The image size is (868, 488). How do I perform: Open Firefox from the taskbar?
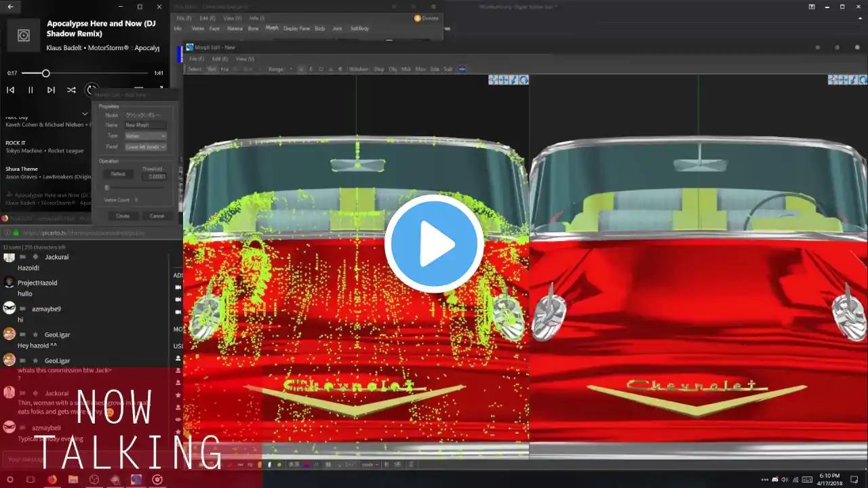click(52, 480)
